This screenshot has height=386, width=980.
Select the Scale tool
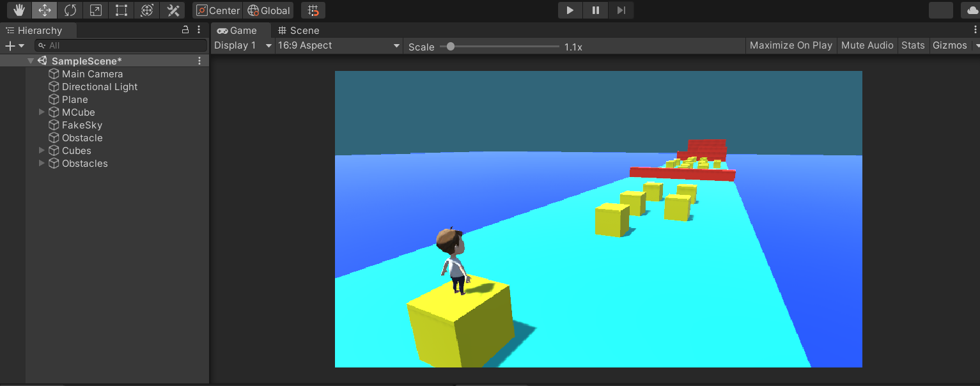pyautogui.click(x=95, y=10)
